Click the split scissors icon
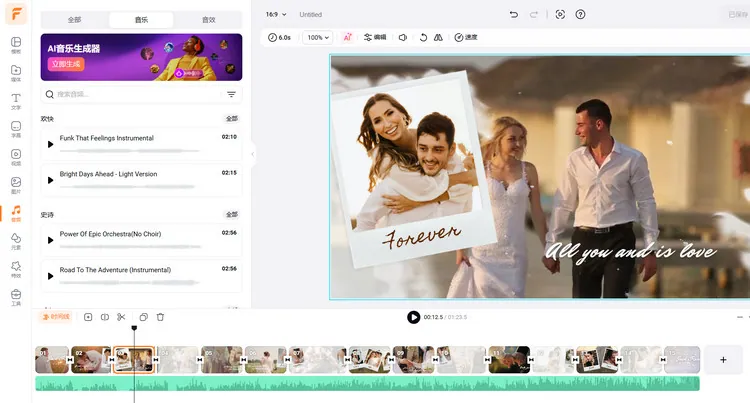The width and height of the screenshot is (750, 403). tap(121, 317)
